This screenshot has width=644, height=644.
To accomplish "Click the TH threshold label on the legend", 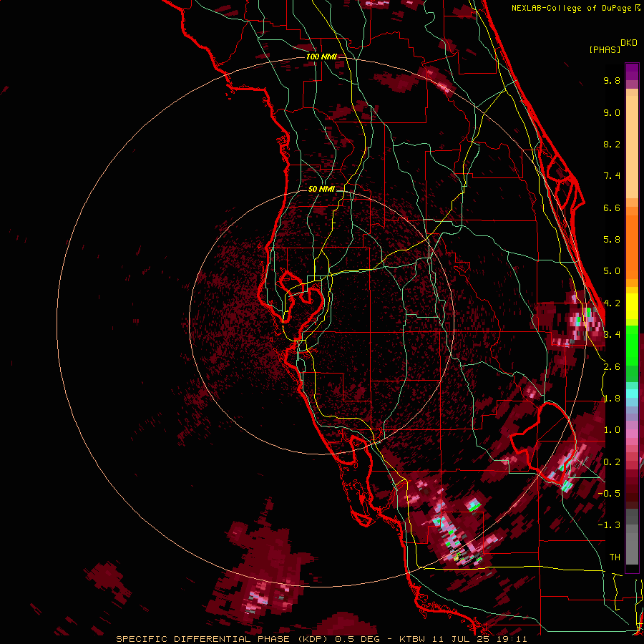I will (x=615, y=557).
